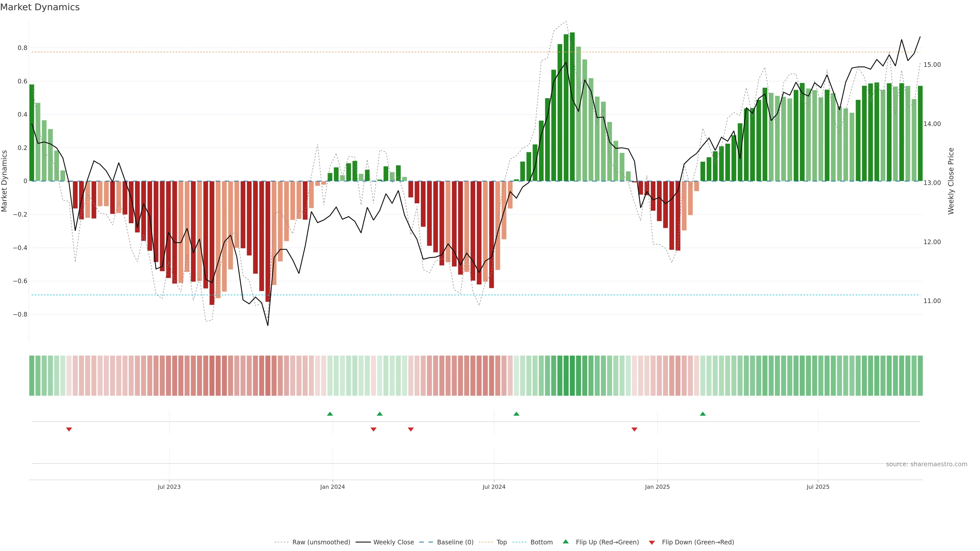Click the Jul 2023 x-axis label
This screenshot has height=551, width=980.
pos(169,487)
